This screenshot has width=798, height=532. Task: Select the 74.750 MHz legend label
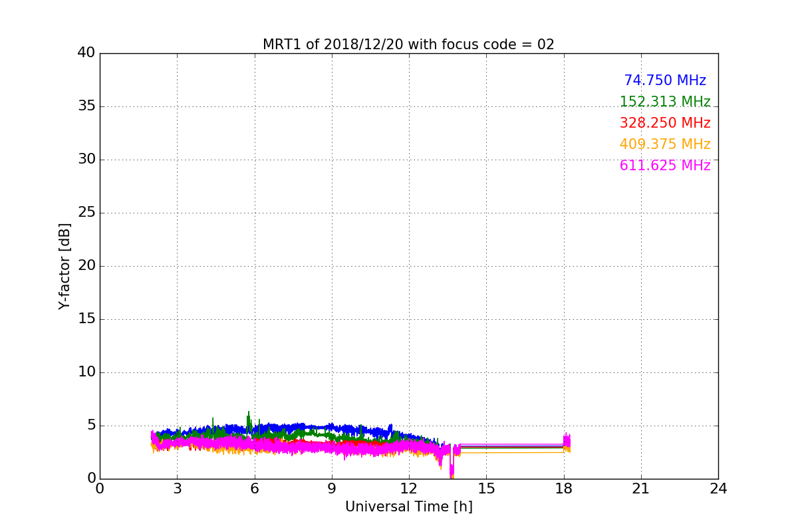coord(665,80)
